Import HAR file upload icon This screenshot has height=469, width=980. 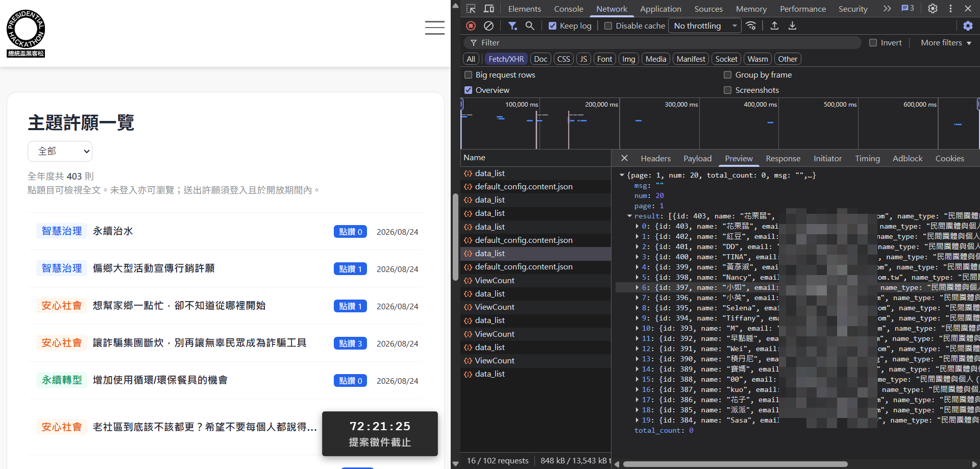[774, 26]
